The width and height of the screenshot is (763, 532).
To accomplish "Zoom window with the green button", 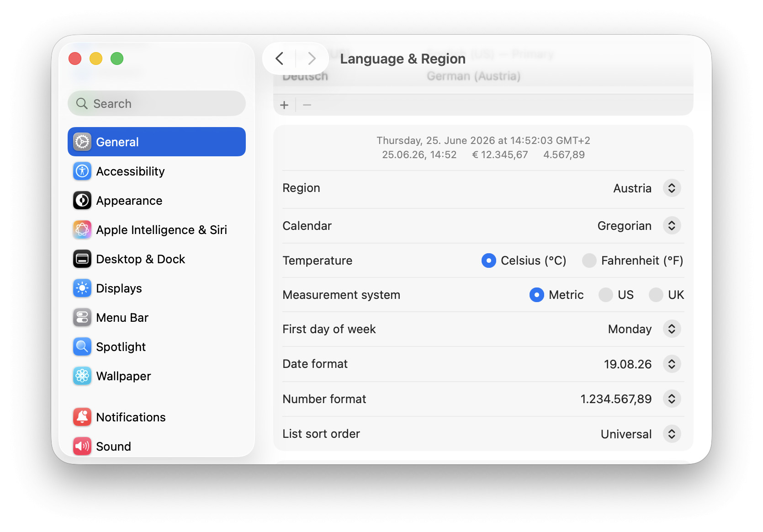I will coord(117,59).
